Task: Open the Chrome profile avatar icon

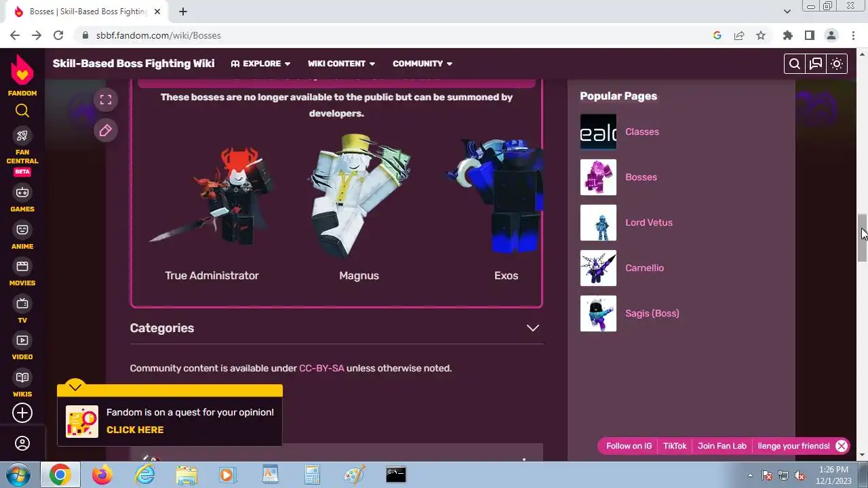Action: (831, 35)
